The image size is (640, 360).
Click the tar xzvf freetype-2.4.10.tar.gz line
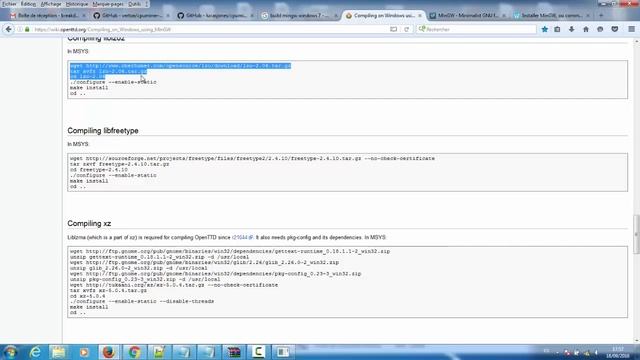[120, 164]
